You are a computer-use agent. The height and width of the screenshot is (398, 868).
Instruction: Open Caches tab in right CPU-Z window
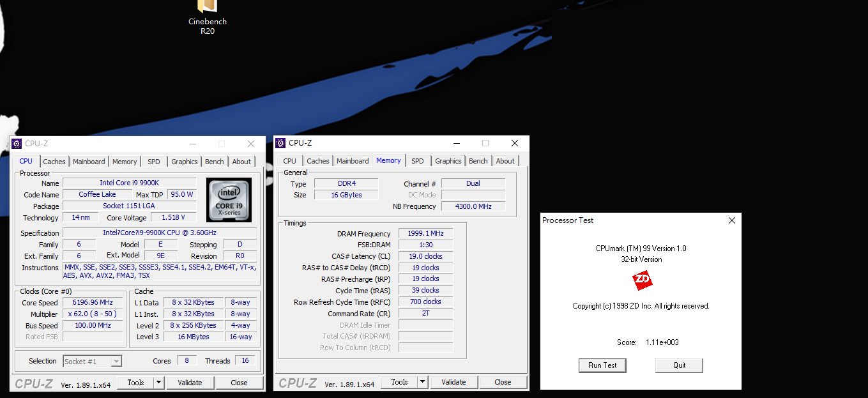point(318,161)
